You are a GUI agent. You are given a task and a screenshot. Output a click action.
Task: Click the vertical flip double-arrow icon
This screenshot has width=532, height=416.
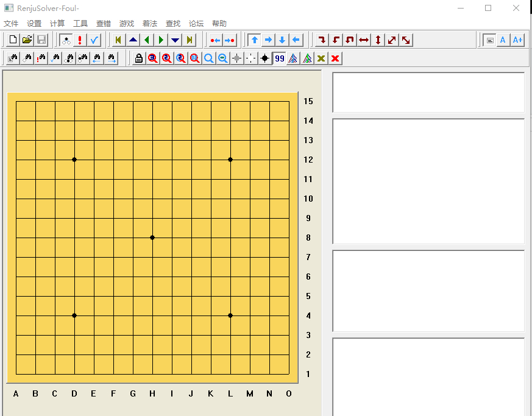pyautogui.click(x=378, y=40)
